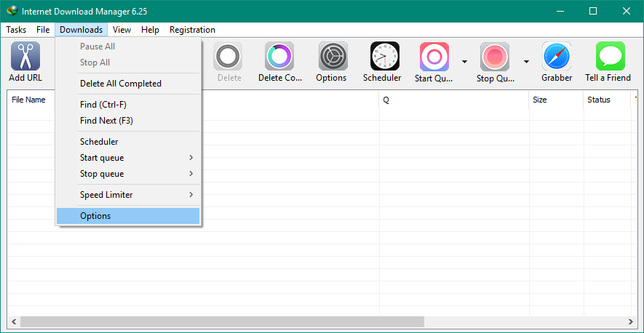644x333 pixels.
Task: Select Find (Ctrl-F) in Downloads menu
Action: click(x=128, y=105)
